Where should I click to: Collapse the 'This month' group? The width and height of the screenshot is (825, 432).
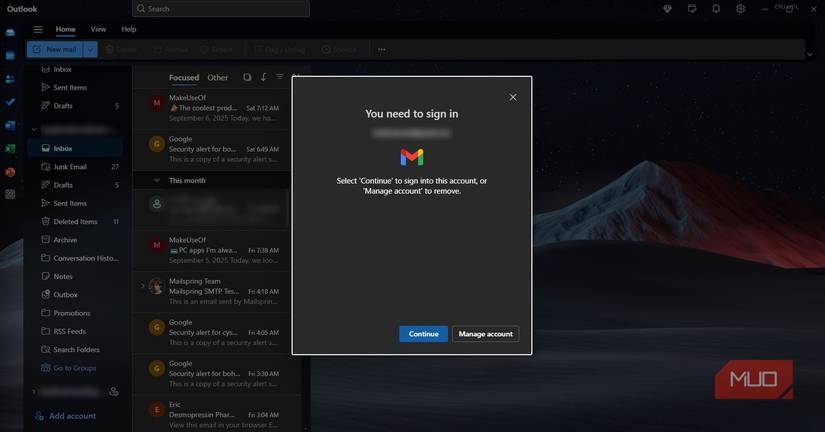[x=156, y=180]
